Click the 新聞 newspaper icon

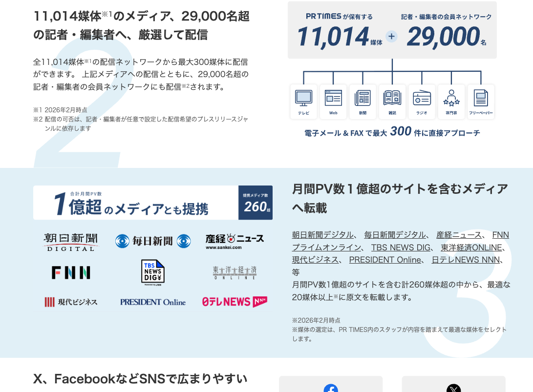coord(362,99)
